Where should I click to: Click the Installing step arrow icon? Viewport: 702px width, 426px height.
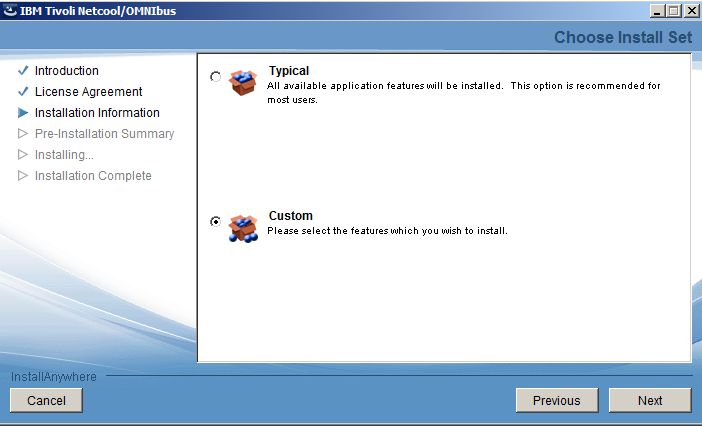[23, 154]
